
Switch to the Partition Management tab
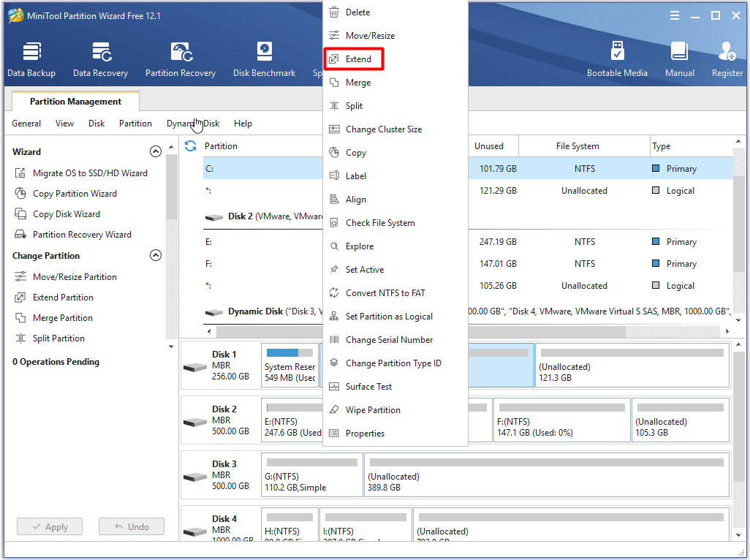75,102
